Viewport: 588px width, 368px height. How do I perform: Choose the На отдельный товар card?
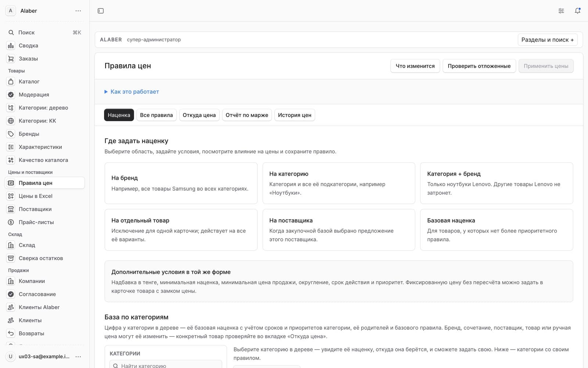pyautogui.click(x=181, y=230)
